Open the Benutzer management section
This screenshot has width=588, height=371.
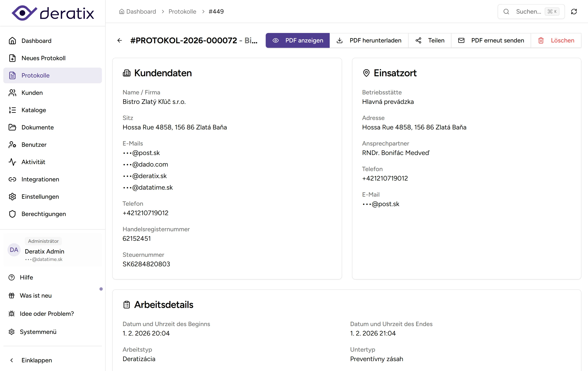pyautogui.click(x=34, y=144)
